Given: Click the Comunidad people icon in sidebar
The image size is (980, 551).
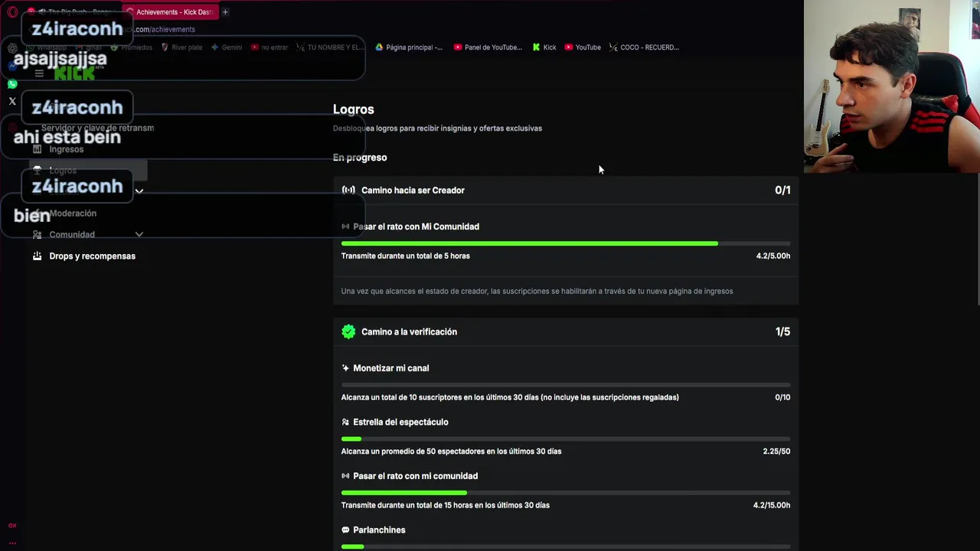Looking at the screenshot, I should click(37, 234).
